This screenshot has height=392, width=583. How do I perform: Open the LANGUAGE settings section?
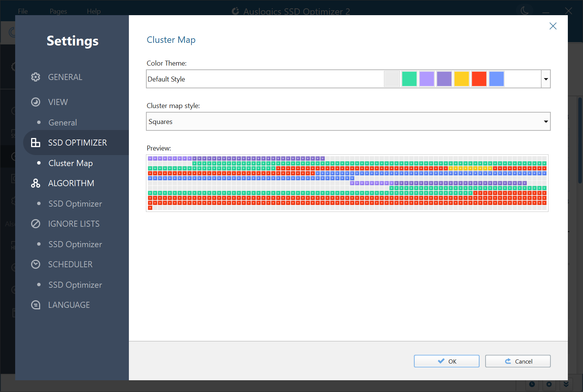click(x=69, y=305)
